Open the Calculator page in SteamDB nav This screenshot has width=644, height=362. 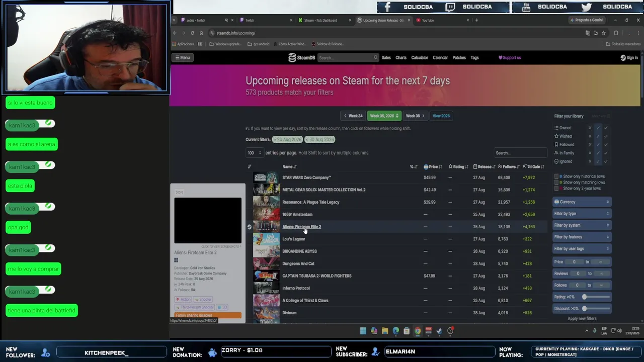(x=420, y=58)
